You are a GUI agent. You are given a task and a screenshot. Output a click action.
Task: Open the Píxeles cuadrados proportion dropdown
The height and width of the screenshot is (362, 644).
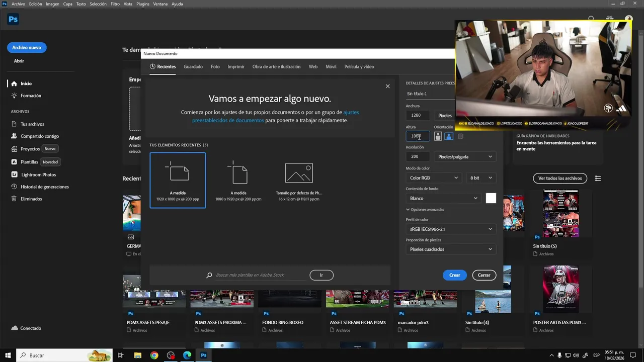(x=451, y=249)
